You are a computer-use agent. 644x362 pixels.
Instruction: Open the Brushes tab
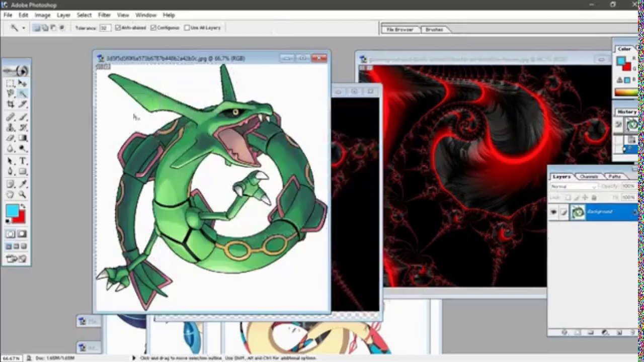pos(434,30)
